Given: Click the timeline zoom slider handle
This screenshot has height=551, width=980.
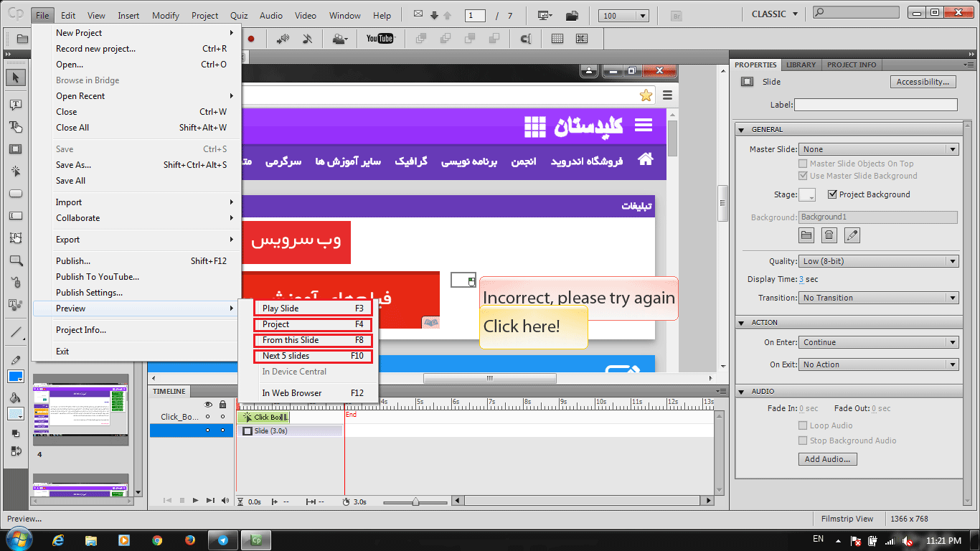Looking at the screenshot, I should 415,502.
